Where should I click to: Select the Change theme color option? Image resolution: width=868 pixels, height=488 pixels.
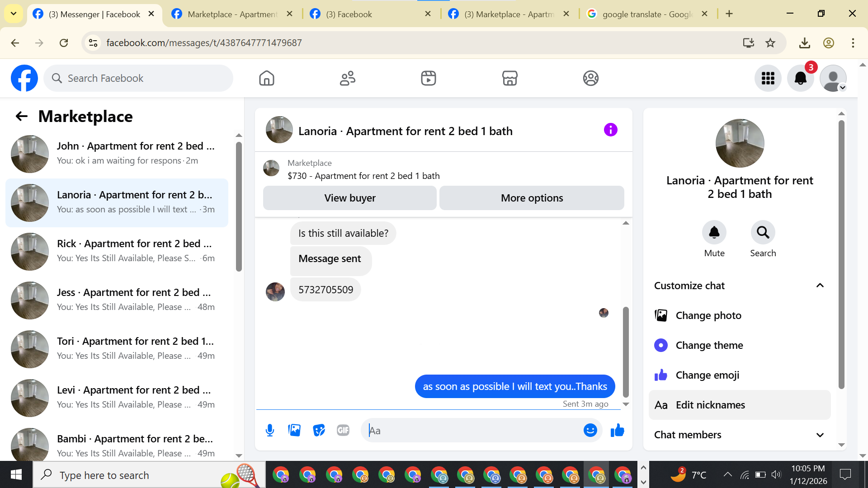pyautogui.click(x=709, y=345)
